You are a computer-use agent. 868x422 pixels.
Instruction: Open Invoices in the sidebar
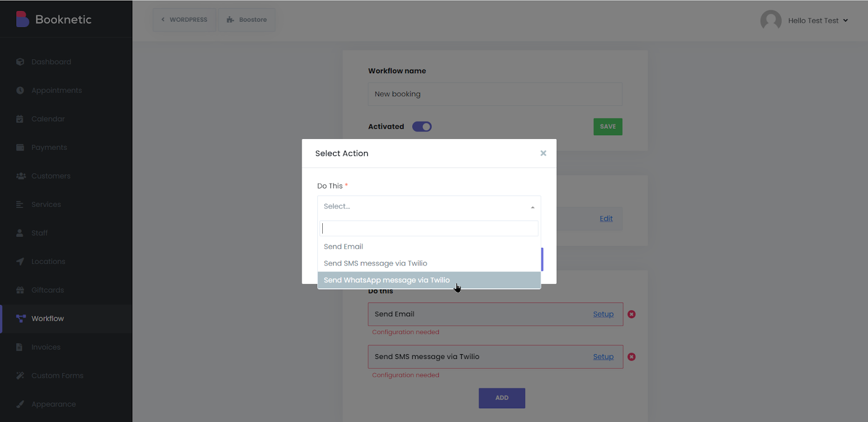point(46,347)
